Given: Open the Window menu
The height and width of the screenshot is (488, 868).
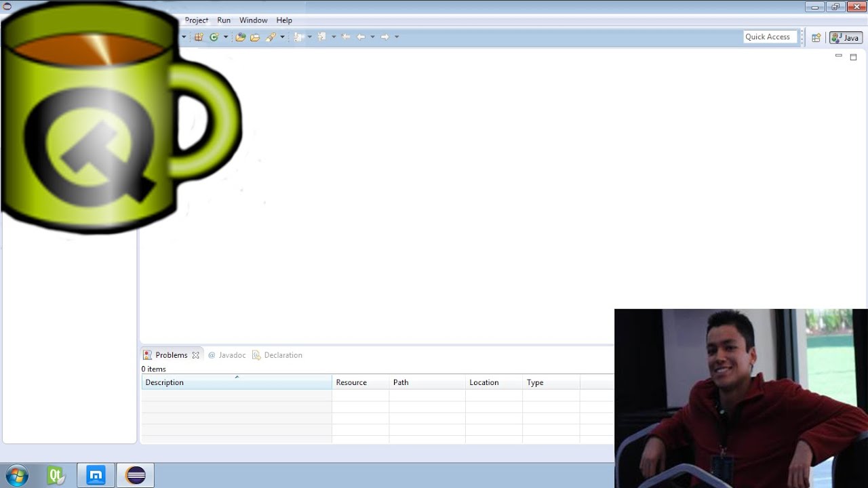Looking at the screenshot, I should pos(253,20).
